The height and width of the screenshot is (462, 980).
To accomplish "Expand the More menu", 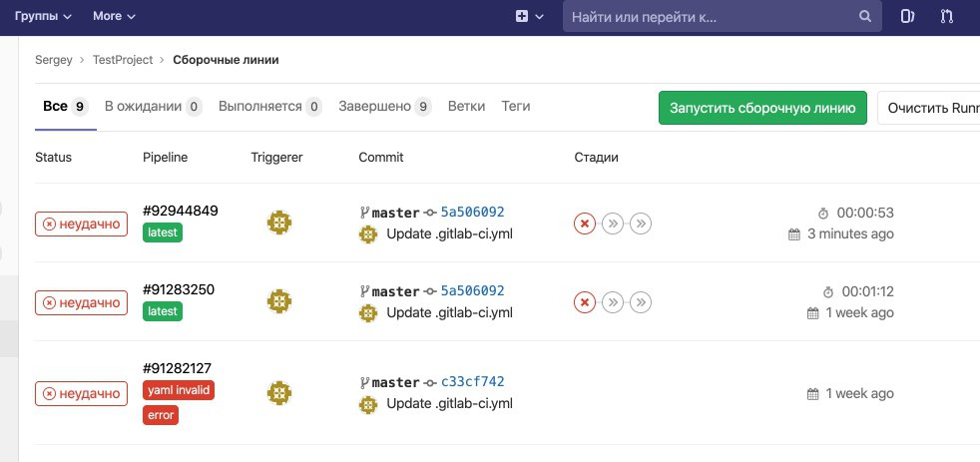I will click(114, 16).
